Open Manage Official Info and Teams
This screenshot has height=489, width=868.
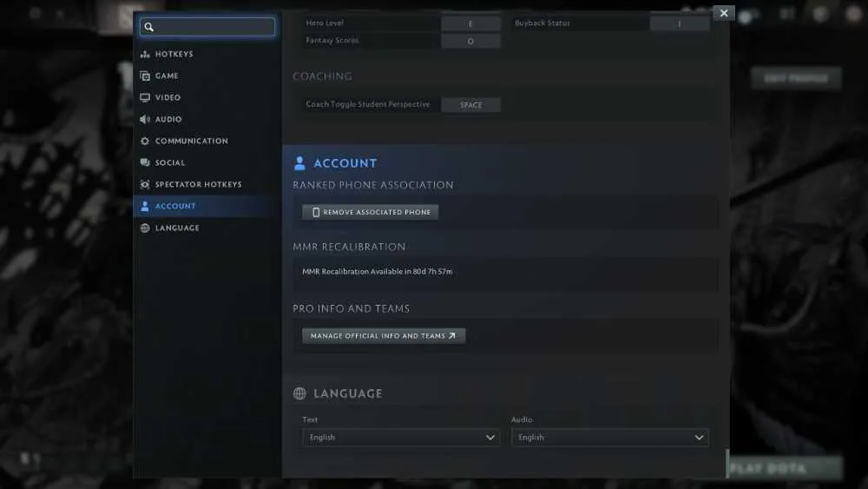point(384,335)
